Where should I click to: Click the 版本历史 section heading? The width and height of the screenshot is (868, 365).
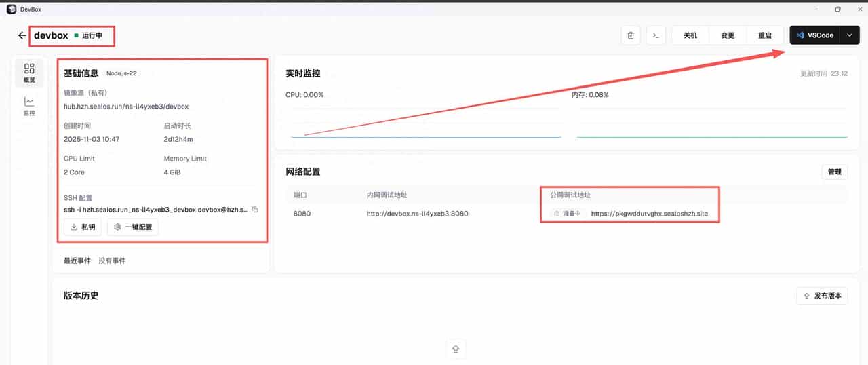point(81,296)
